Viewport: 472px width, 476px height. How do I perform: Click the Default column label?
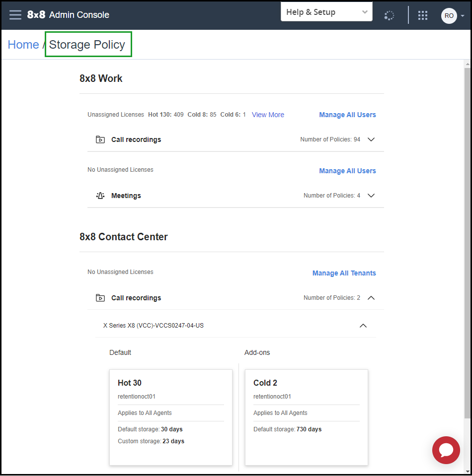click(120, 352)
